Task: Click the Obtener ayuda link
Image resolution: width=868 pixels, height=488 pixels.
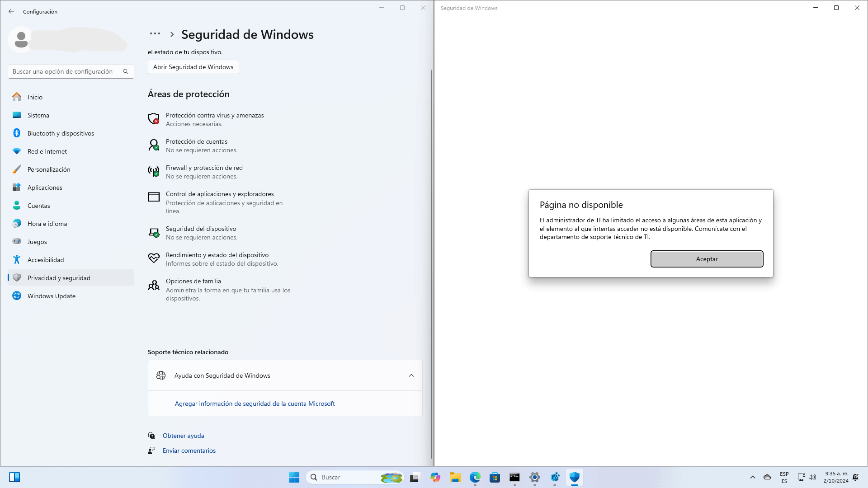Action: tap(183, 436)
